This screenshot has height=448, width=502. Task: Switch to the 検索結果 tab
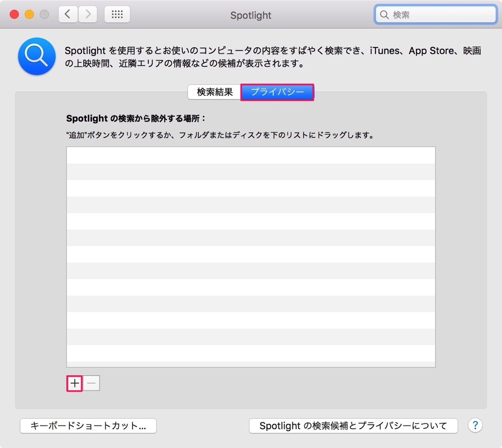[x=215, y=92]
